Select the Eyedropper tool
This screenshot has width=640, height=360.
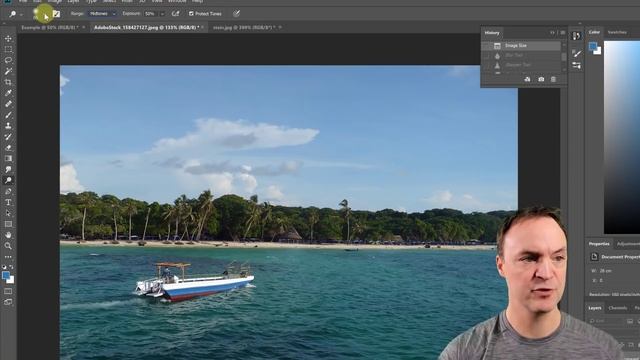pyautogui.click(x=8, y=93)
